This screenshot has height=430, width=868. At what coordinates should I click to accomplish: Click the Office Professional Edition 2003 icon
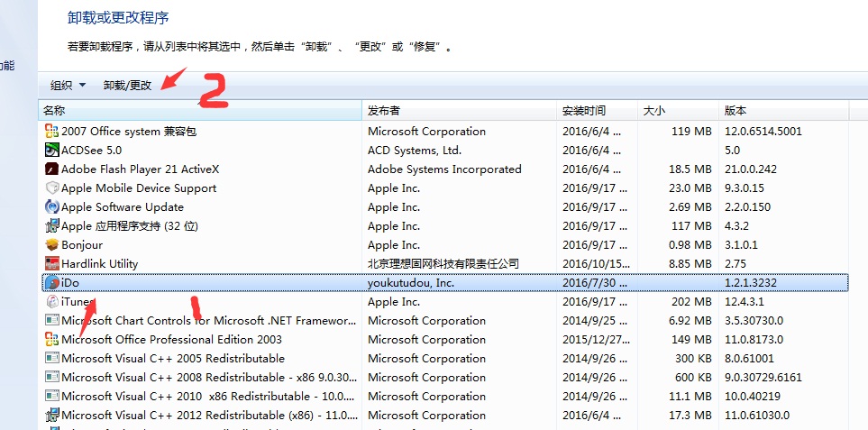51,339
